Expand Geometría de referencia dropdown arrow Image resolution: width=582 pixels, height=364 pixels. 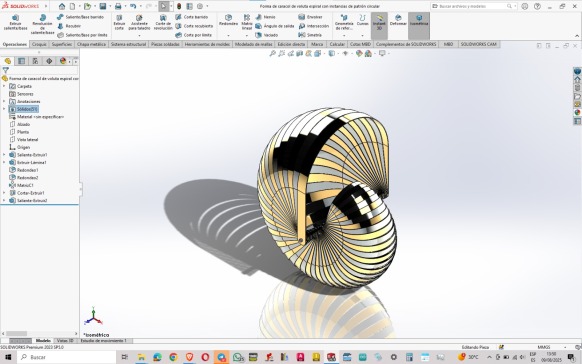click(344, 36)
